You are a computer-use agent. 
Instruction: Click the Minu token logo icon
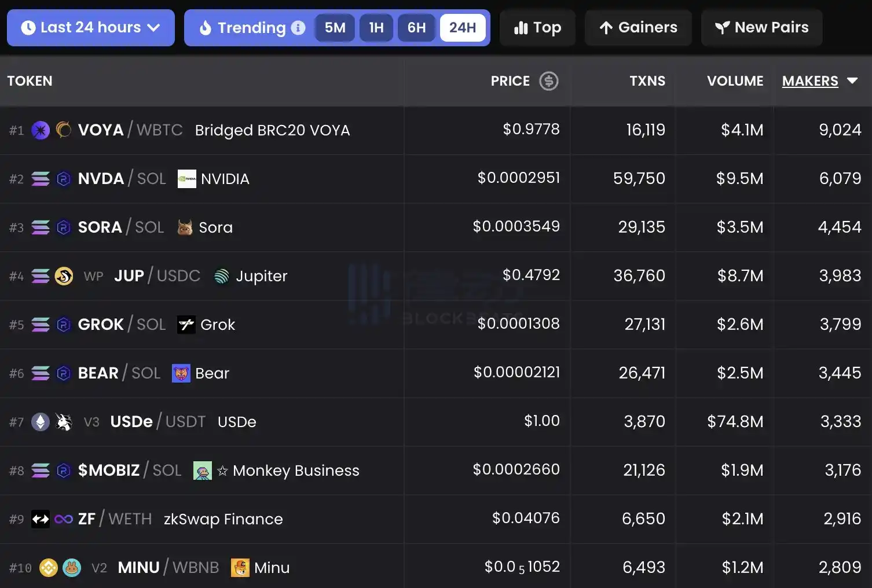(x=240, y=568)
